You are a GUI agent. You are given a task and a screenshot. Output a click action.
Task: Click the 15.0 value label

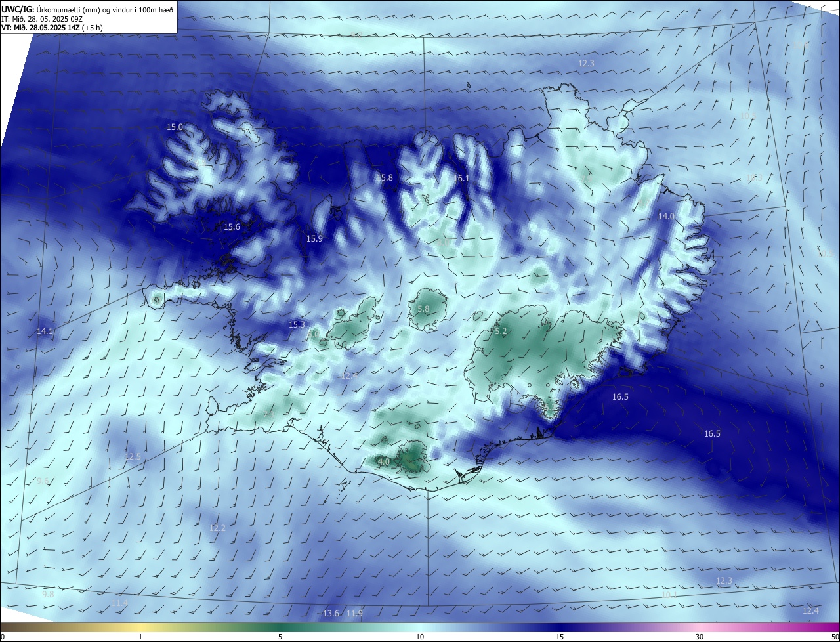click(x=175, y=127)
